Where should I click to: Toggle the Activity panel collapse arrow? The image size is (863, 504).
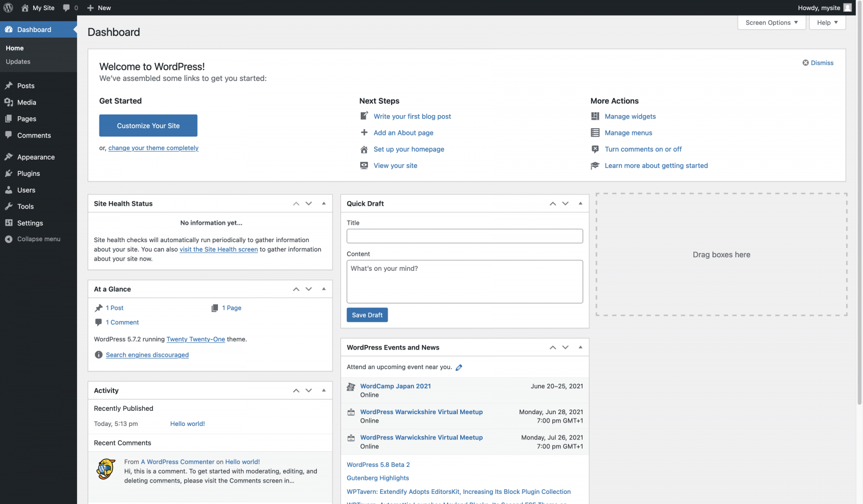click(324, 391)
